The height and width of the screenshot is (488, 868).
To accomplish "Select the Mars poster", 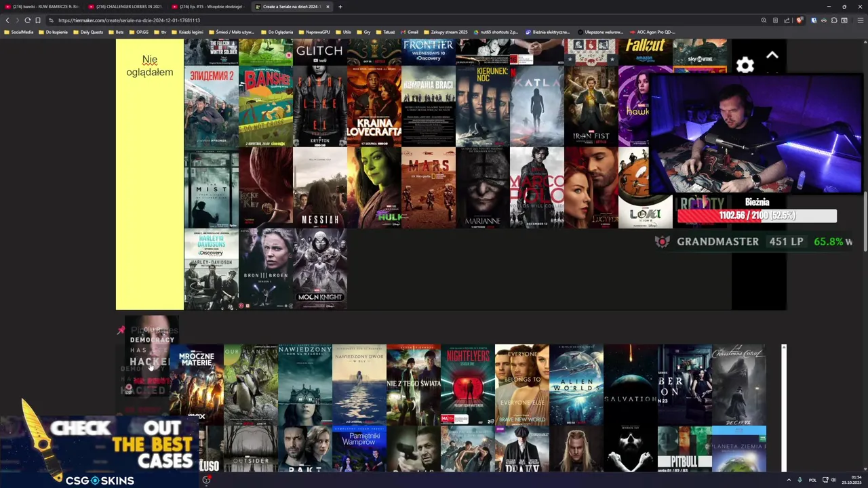I will [428, 188].
